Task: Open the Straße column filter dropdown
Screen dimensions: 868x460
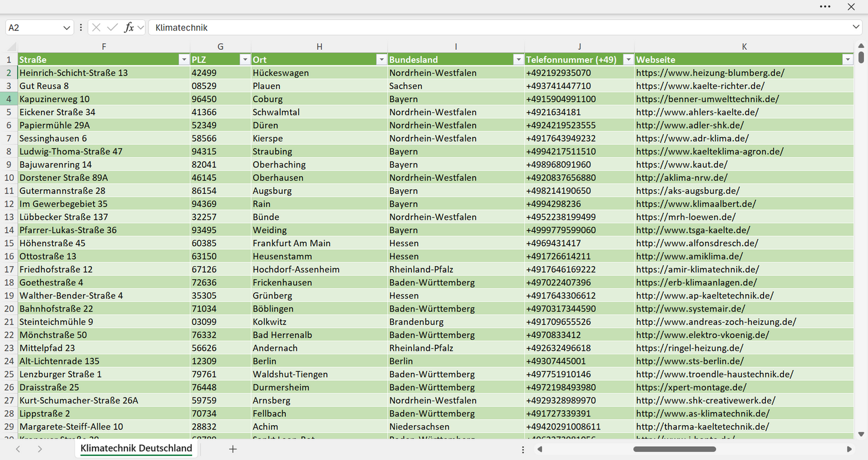Action: (x=184, y=59)
